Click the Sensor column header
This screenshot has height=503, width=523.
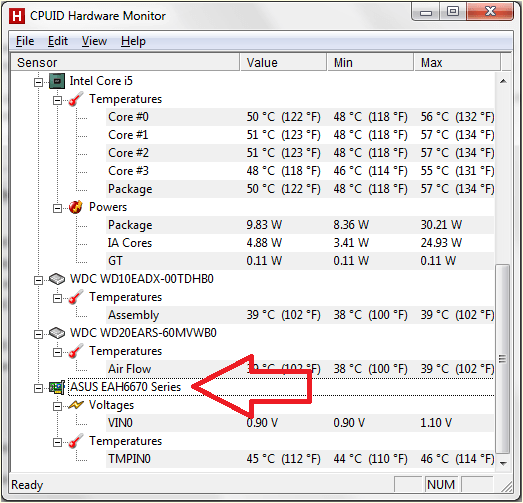tap(125, 62)
